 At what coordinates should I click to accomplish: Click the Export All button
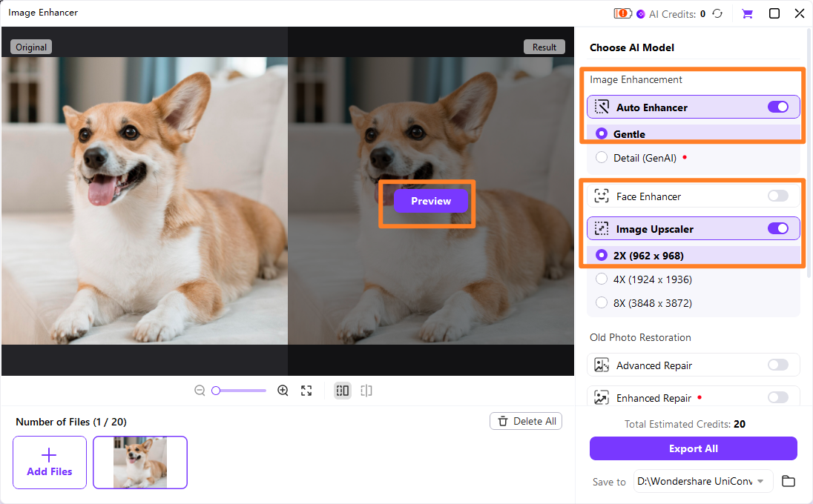[694, 448]
